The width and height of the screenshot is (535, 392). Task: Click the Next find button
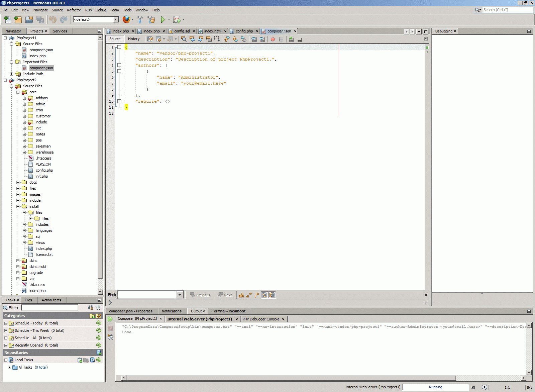pyautogui.click(x=225, y=295)
